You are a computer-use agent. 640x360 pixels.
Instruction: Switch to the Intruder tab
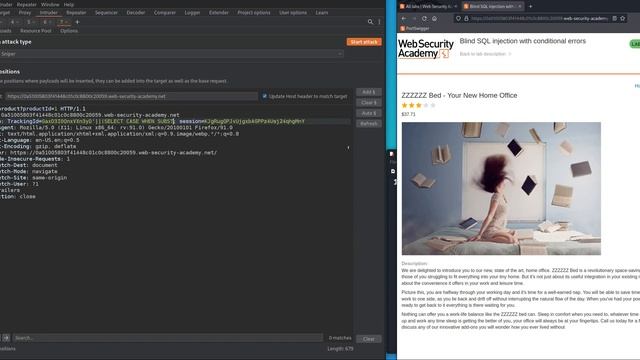click(x=49, y=13)
